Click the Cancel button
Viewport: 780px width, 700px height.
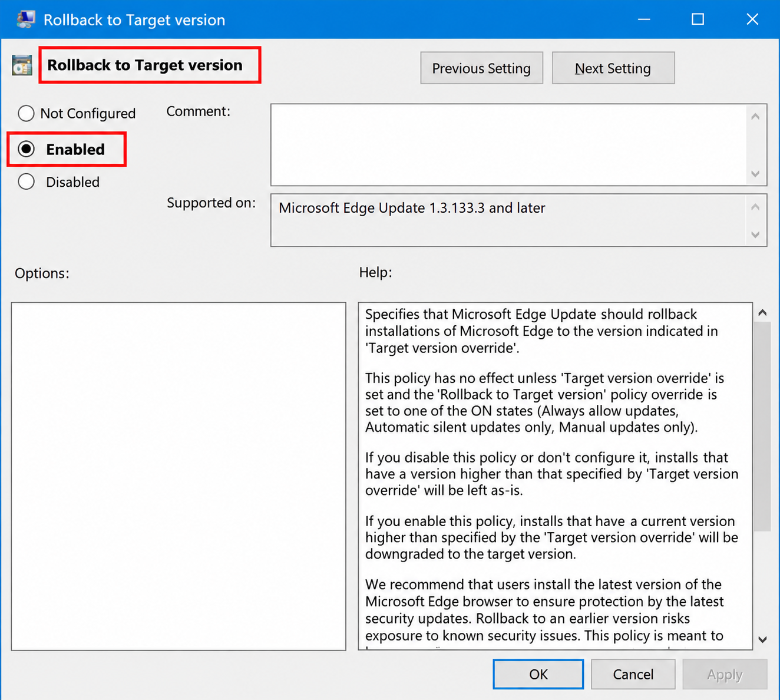[633, 674]
